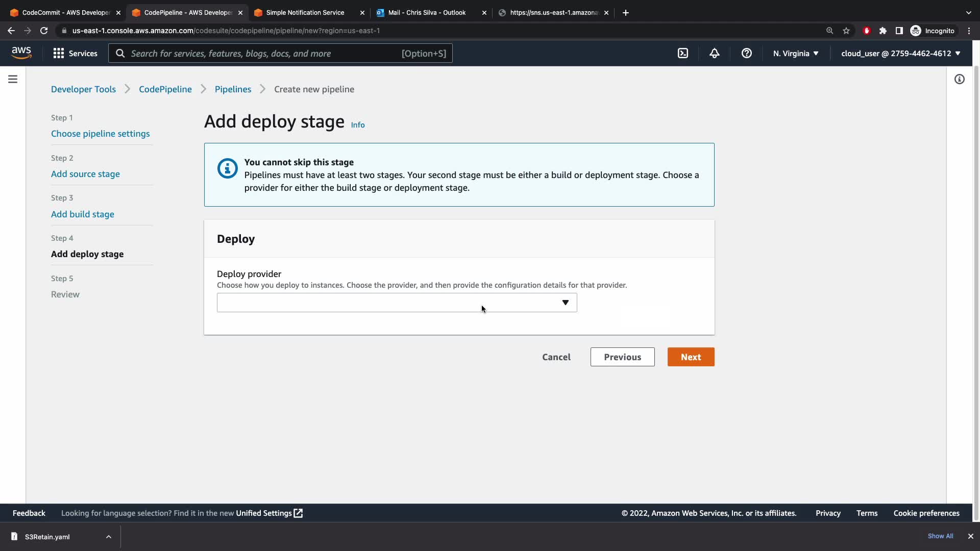The height and width of the screenshot is (551, 980).
Task: Open AWS CloudShell icon in top bar
Action: [x=683, y=53]
